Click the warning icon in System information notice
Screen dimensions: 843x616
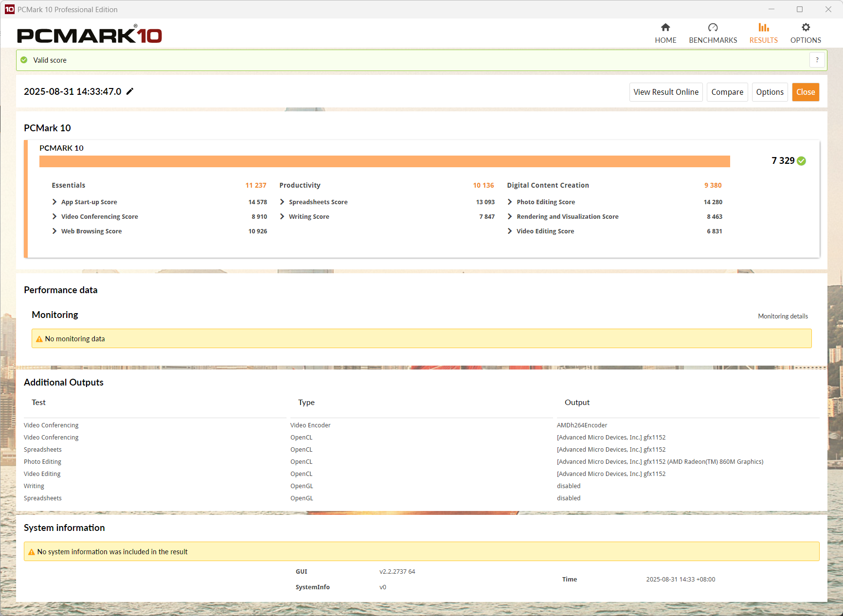32,552
